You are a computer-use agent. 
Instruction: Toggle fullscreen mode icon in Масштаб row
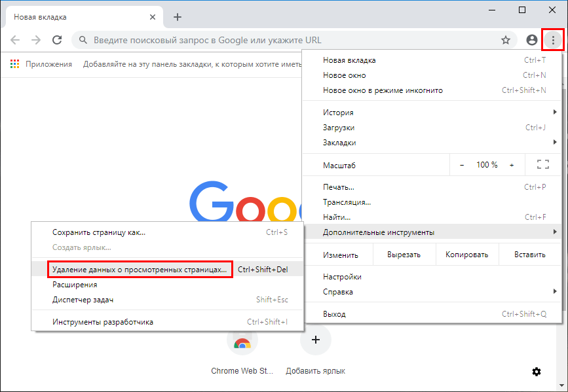coord(542,165)
